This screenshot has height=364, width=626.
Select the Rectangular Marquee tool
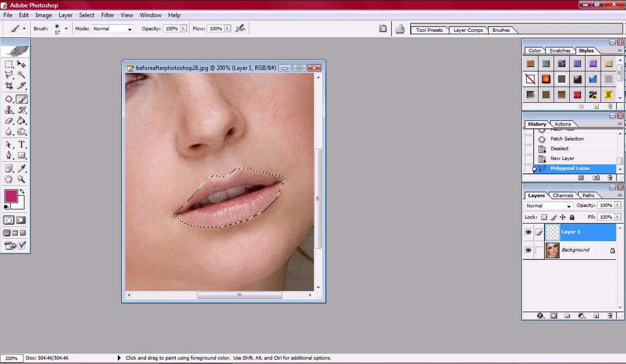pyautogui.click(x=9, y=64)
